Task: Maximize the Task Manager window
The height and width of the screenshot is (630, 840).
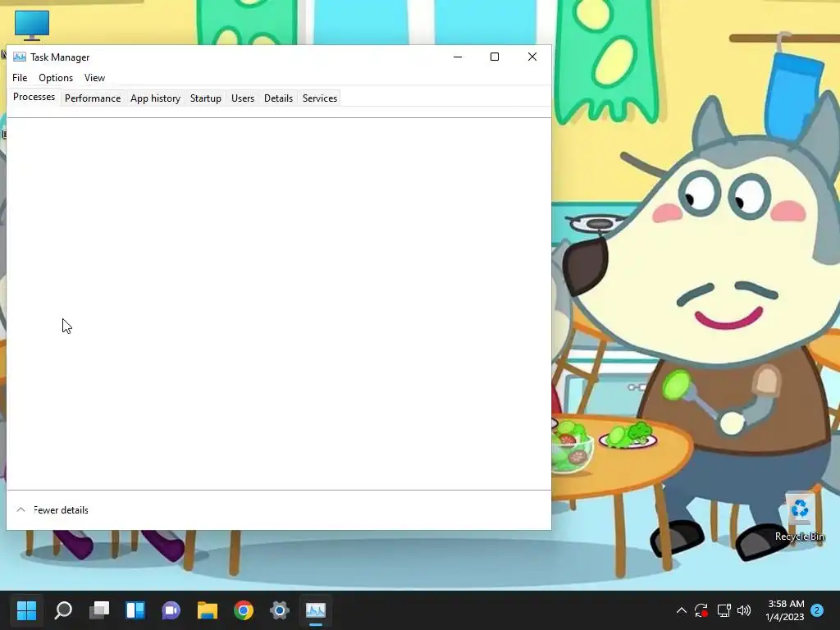Action: click(x=495, y=57)
